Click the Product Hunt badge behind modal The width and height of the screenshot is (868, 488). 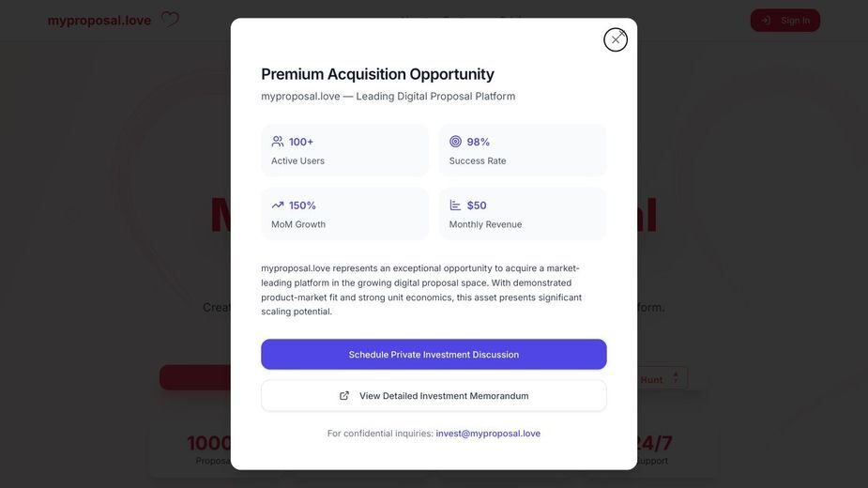click(x=662, y=379)
